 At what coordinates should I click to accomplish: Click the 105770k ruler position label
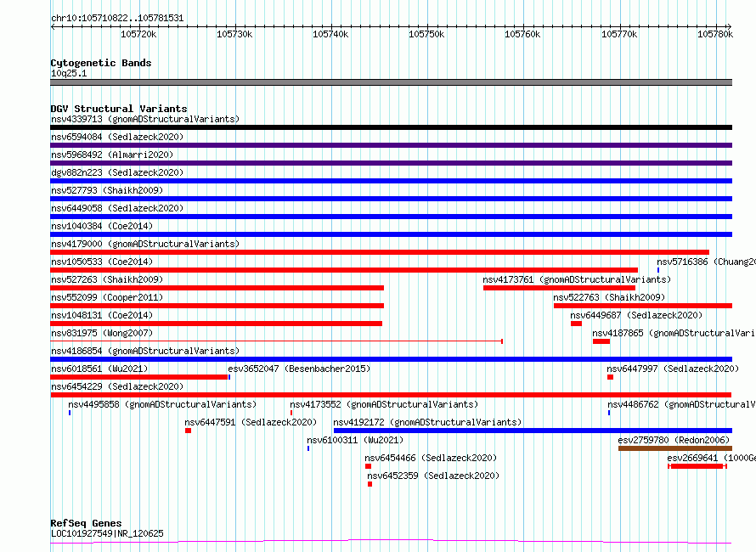tap(619, 34)
